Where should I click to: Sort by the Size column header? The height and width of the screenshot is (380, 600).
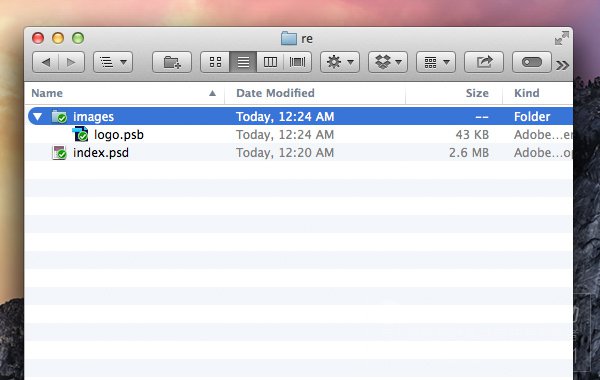pyautogui.click(x=454, y=93)
